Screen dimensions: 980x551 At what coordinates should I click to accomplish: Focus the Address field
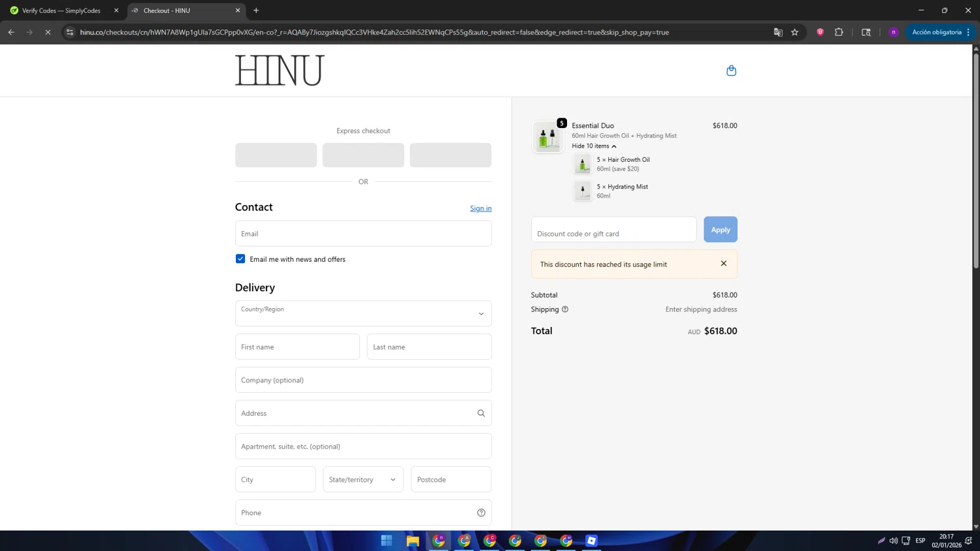pos(363,413)
